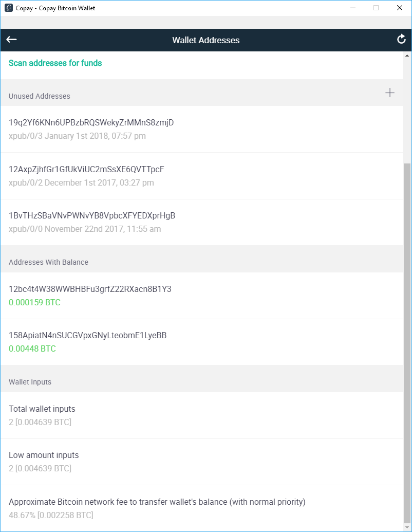Select the Low amount inputs row
The width and height of the screenshot is (412, 532).
(x=44, y=455)
